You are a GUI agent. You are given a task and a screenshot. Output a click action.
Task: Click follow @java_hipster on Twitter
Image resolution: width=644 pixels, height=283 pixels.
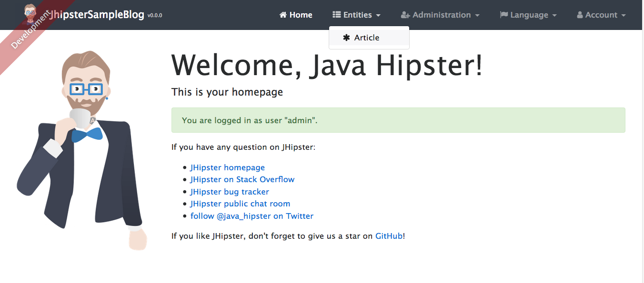[252, 216]
